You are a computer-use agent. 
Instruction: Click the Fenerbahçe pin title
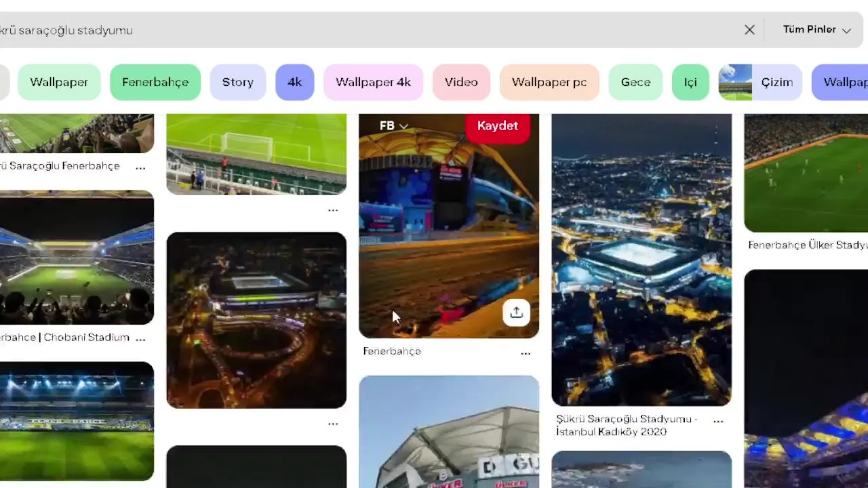(x=392, y=351)
